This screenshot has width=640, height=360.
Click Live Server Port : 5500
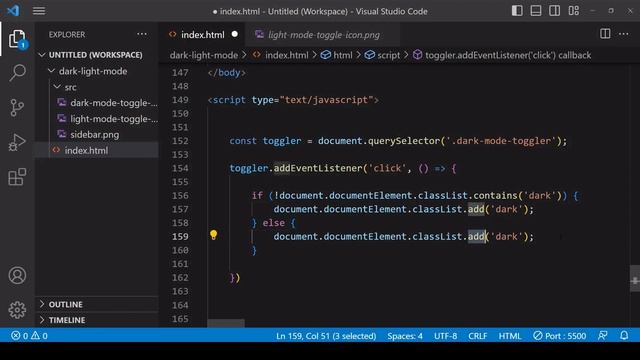(x=560, y=336)
